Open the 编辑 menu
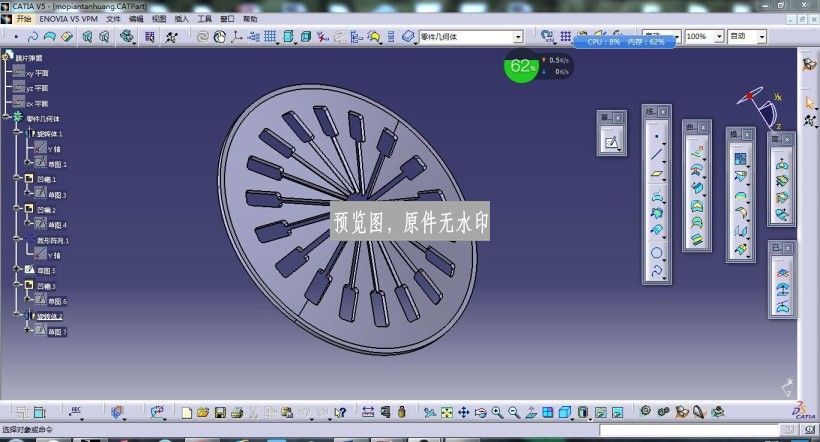The height and width of the screenshot is (442, 820). pyautogui.click(x=136, y=19)
